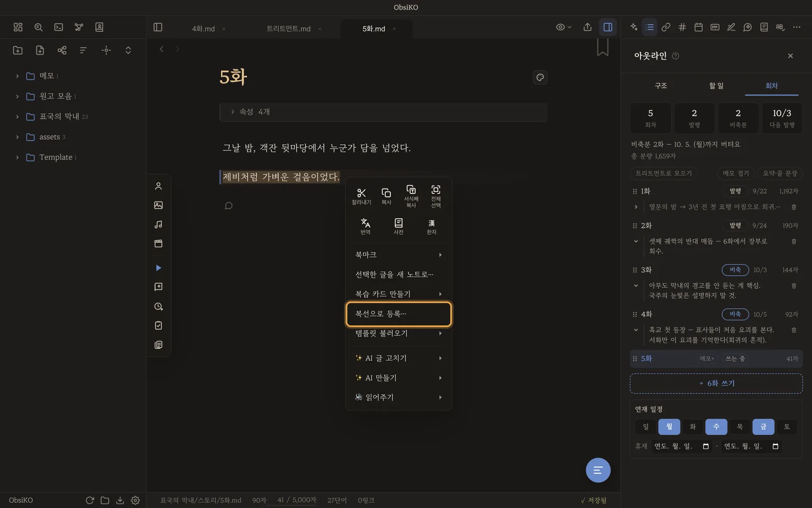The image size is (812, 508).
Task: Expand the 메모 folder
Action: (x=17, y=76)
